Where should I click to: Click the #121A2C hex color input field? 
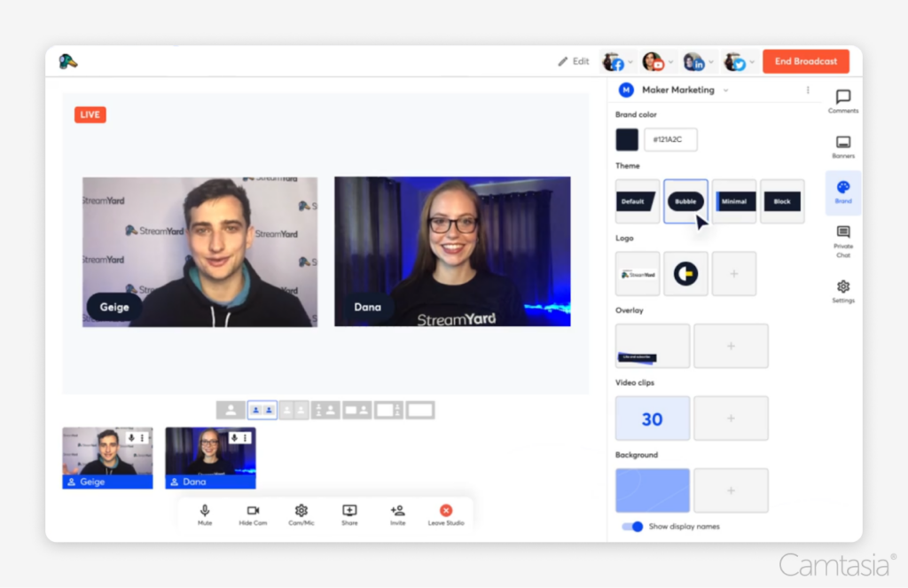click(671, 139)
